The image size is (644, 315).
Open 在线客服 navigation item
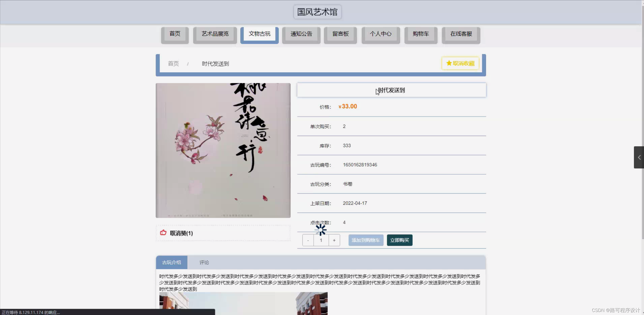pyautogui.click(x=461, y=34)
